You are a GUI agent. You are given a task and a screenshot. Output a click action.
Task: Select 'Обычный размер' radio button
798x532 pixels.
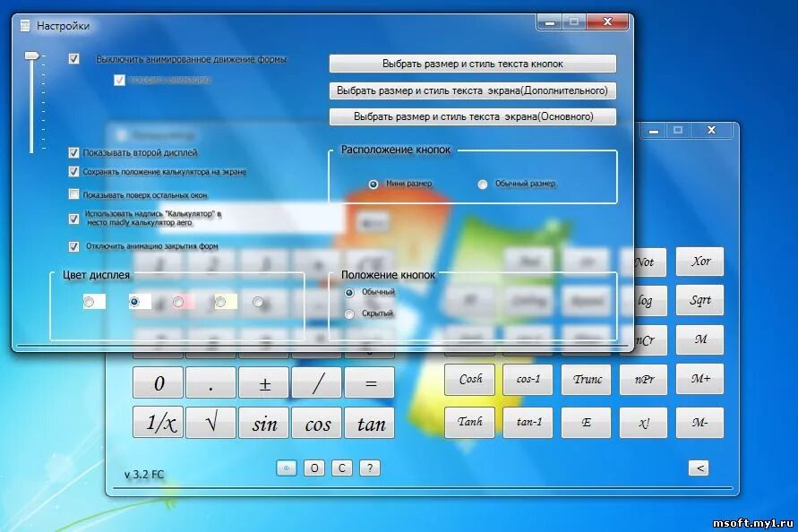(483, 184)
